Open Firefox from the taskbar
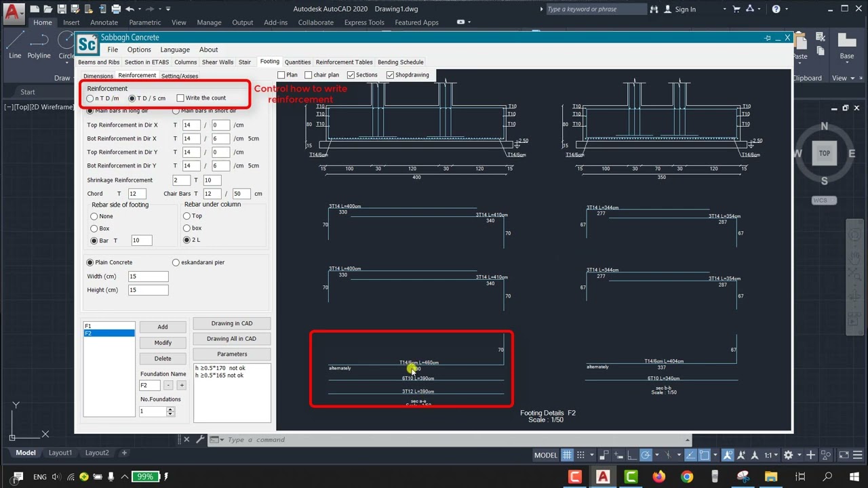The width and height of the screenshot is (868, 488). coord(659,476)
